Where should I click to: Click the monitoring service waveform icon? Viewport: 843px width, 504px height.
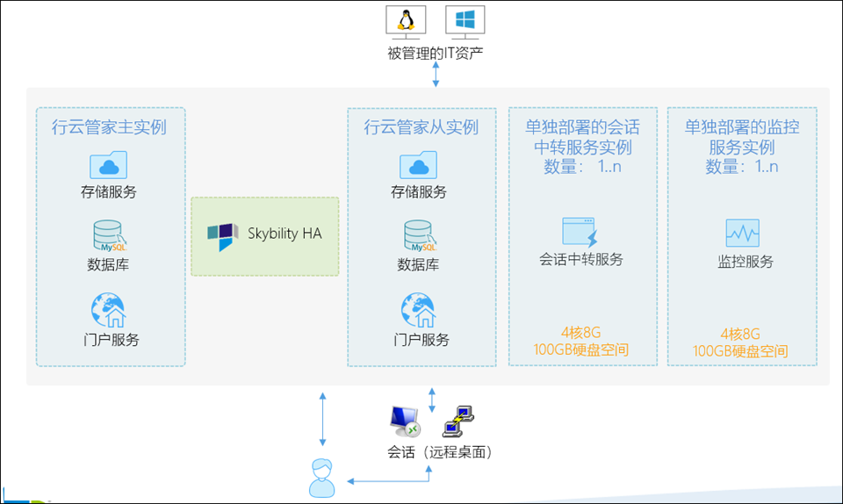click(x=743, y=233)
